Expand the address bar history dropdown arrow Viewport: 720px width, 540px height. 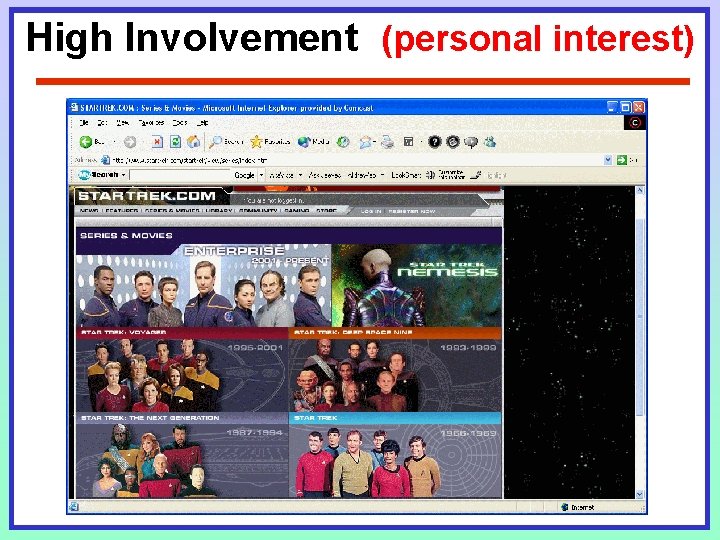click(608, 160)
